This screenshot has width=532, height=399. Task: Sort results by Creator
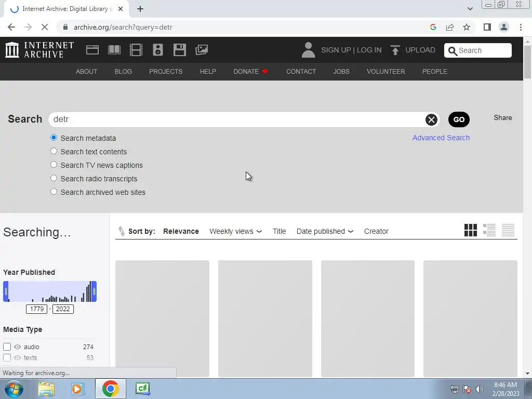pos(376,231)
